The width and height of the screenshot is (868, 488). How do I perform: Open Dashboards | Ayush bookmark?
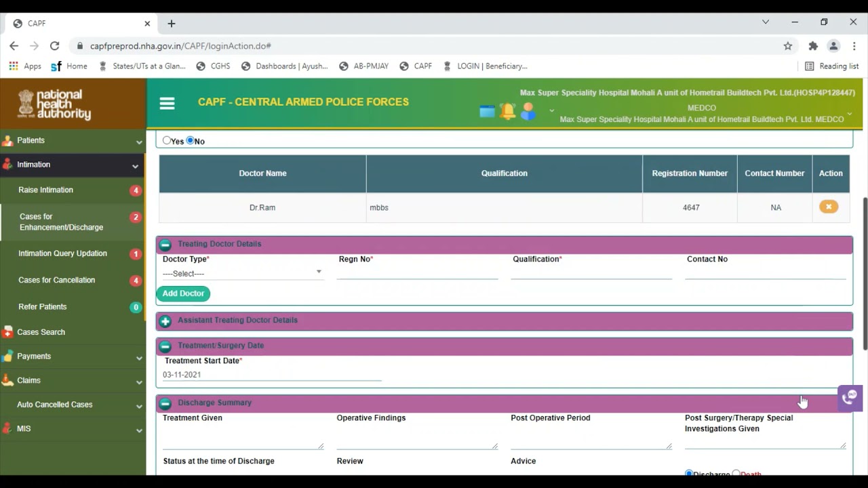(x=284, y=66)
